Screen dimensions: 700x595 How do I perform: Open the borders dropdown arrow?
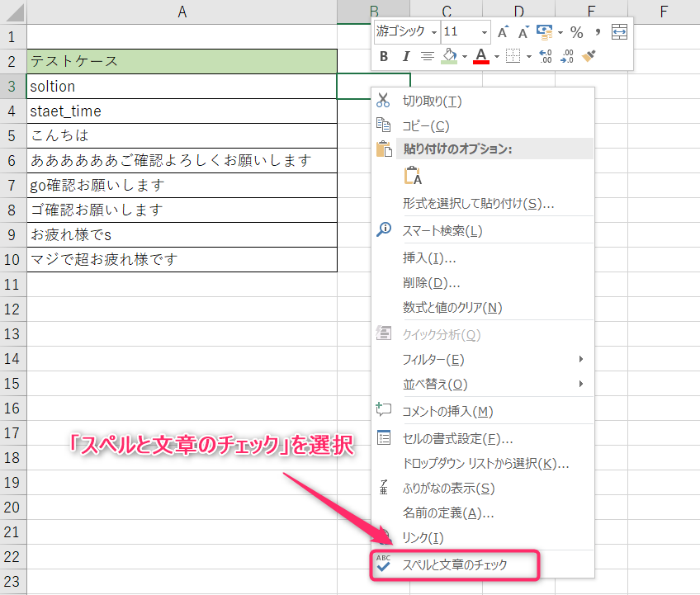pos(529,57)
